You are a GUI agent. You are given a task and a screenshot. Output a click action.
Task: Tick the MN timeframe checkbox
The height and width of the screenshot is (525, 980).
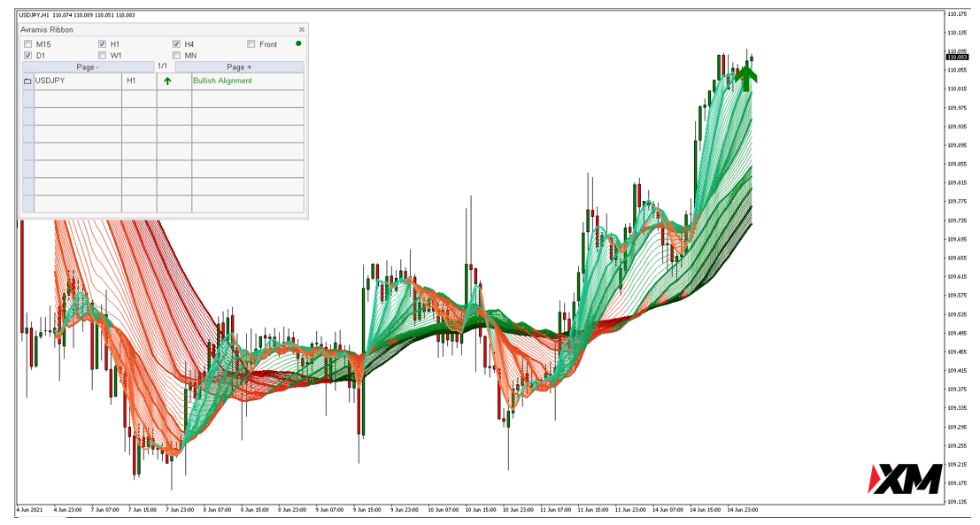[177, 56]
